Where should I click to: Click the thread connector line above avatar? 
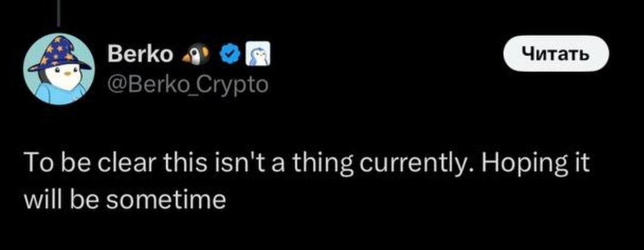pyautogui.click(x=60, y=13)
